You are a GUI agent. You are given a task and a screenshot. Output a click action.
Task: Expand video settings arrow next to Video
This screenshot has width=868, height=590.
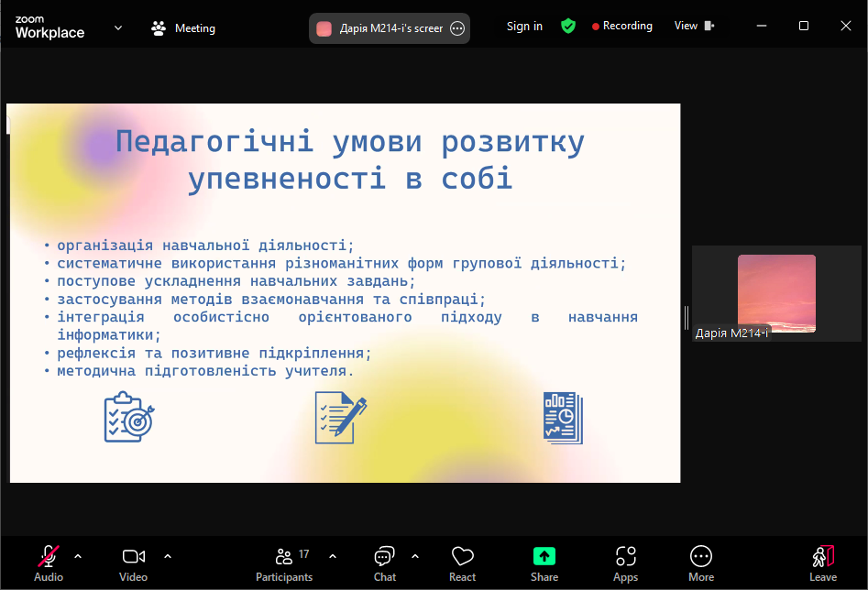point(168,556)
